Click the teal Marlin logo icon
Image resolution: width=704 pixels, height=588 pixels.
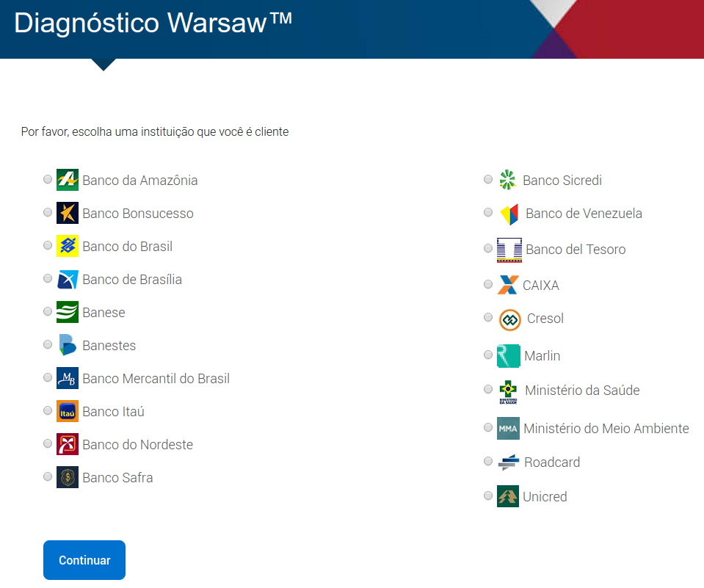click(x=508, y=356)
